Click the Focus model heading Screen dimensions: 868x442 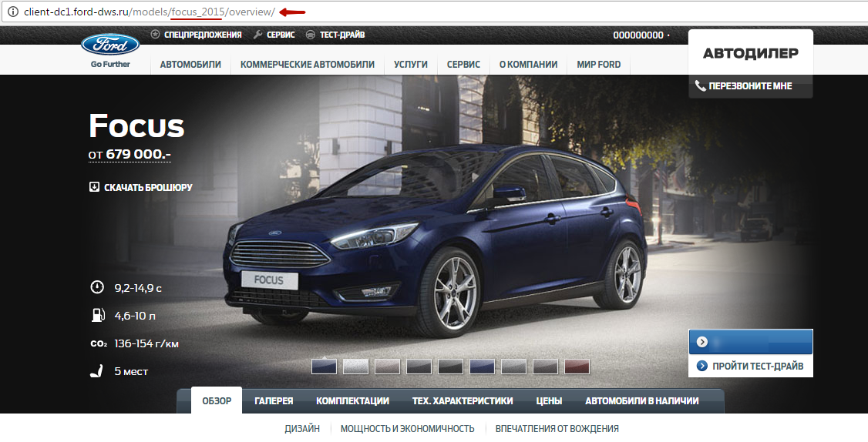pos(136,126)
